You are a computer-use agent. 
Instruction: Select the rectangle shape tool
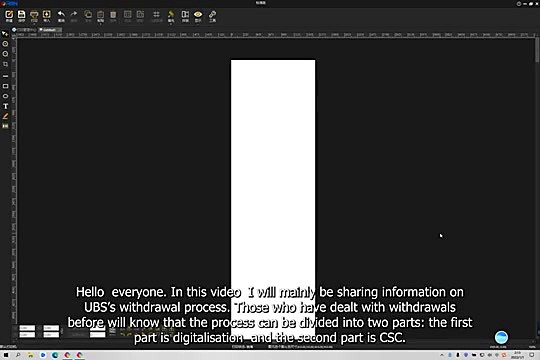tap(5, 86)
